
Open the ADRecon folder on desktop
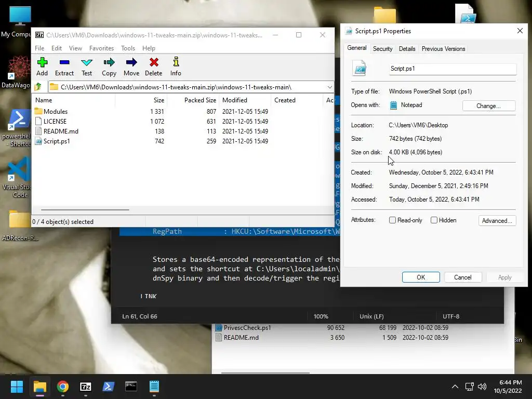coord(20,225)
